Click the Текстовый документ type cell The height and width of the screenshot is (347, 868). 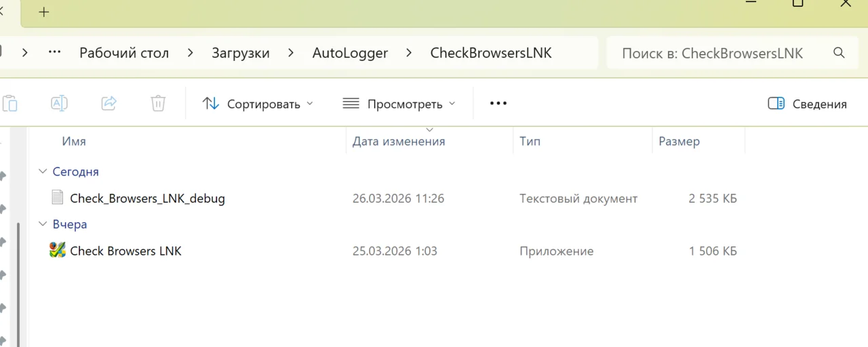(578, 199)
